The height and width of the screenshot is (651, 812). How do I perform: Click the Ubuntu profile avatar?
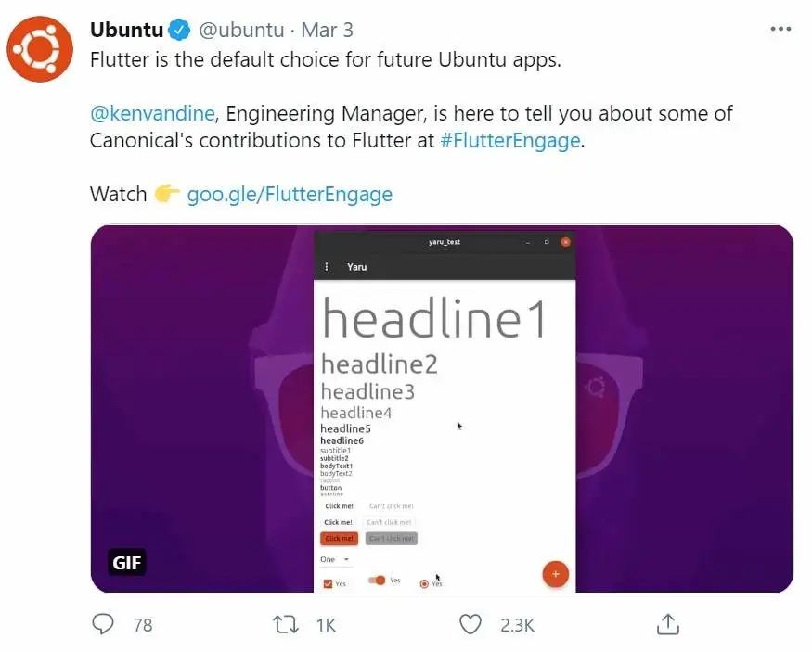40,49
